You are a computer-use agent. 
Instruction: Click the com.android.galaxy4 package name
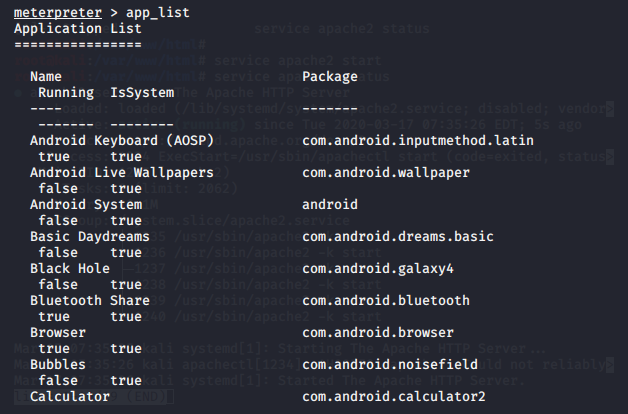pyautogui.click(x=377, y=268)
